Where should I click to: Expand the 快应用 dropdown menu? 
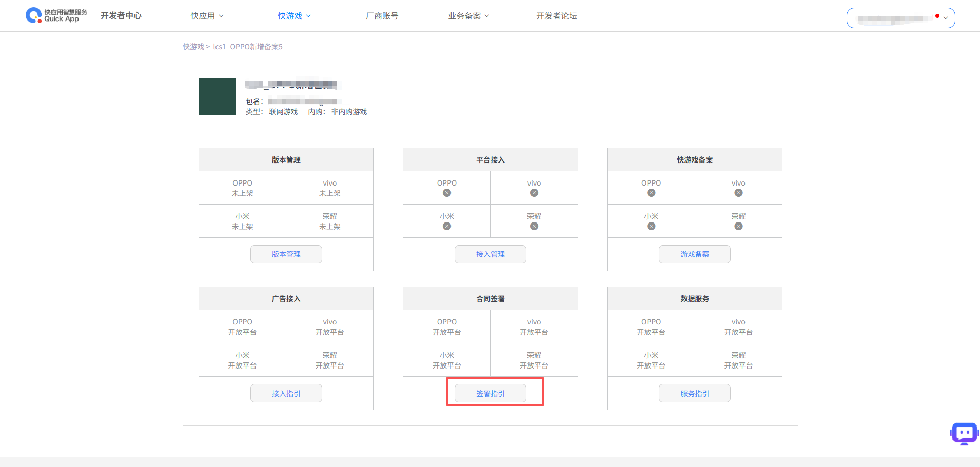click(207, 16)
